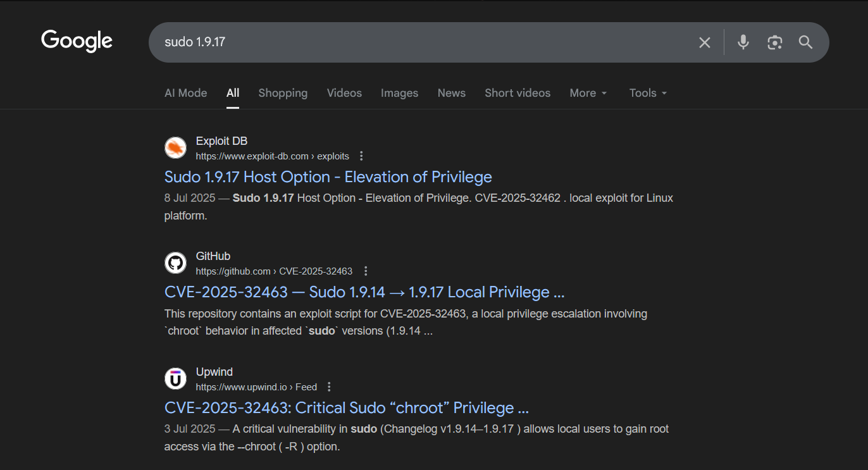The width and height of the screenshot is (868, 470).
Task: Open the Shopping tab
Action: click(x=283, y=93)
